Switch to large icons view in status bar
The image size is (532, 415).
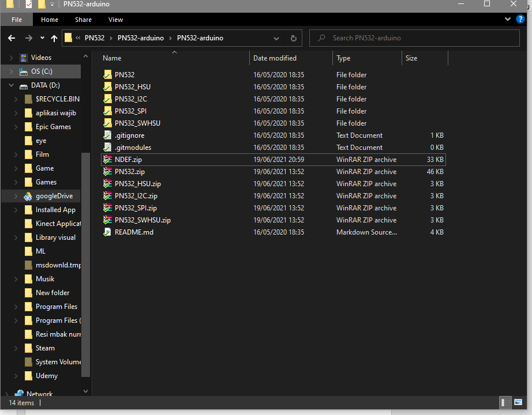[518, 402]
